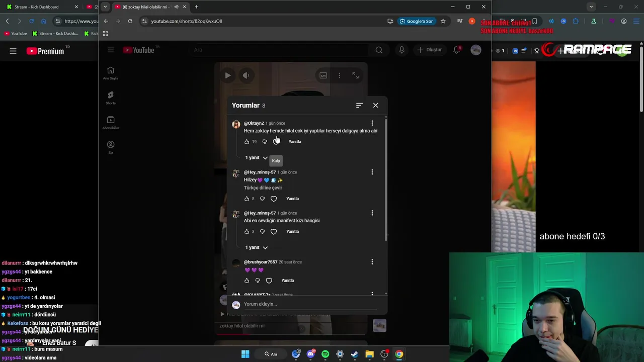Heart the manifest kızı hangisi comment

[274, 232]
